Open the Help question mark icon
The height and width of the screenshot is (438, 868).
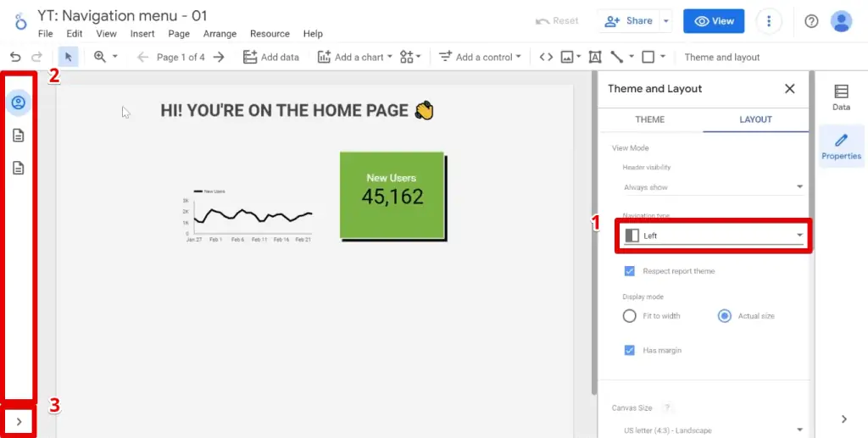pos(811,21)
